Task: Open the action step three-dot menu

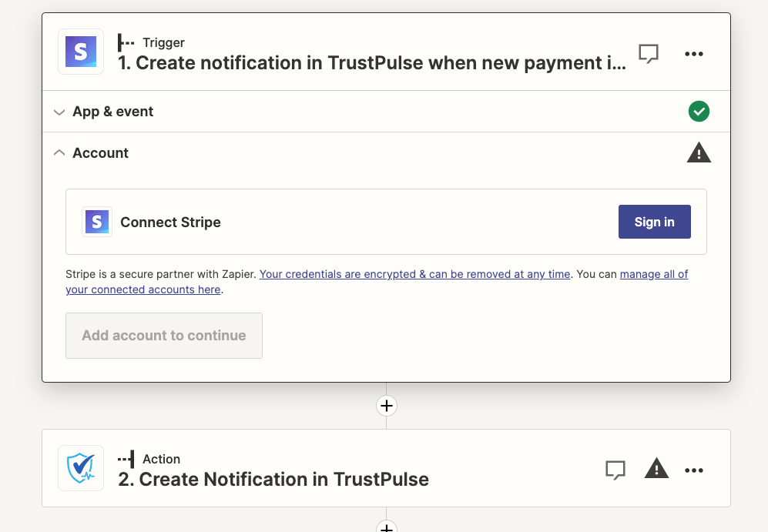Action: pyautogui.click(x=694, y=470)
